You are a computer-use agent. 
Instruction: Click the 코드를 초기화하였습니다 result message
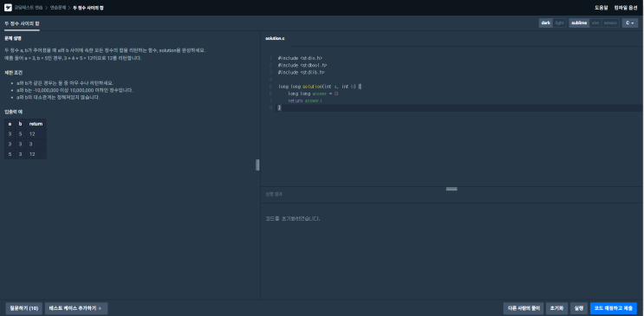293,219
